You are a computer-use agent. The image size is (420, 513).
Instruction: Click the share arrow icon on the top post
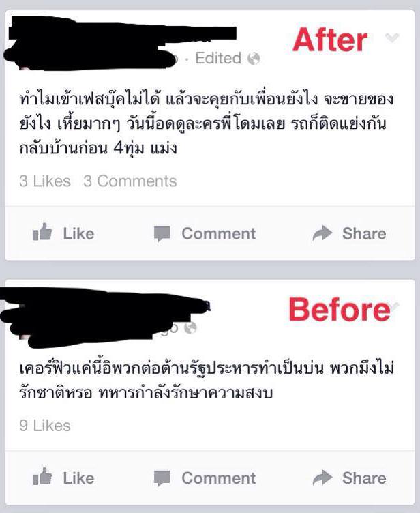coord(322,233)
